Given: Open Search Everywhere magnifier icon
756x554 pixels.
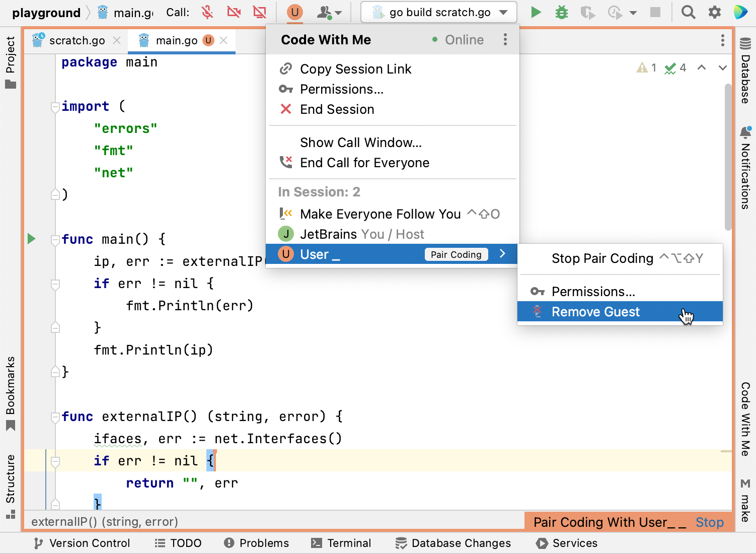Looking at the screenshot, I should point(688,12).
